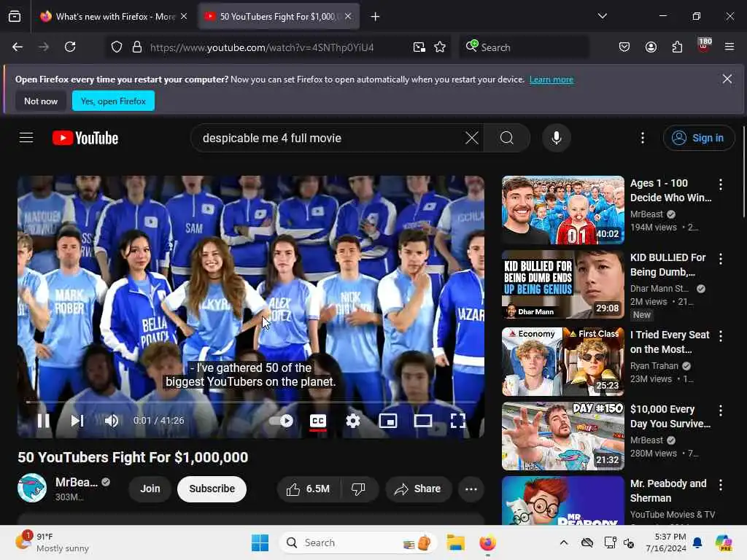747x560 pixels.
Task: Open Firefox account icon
Action: click(651, 47)
